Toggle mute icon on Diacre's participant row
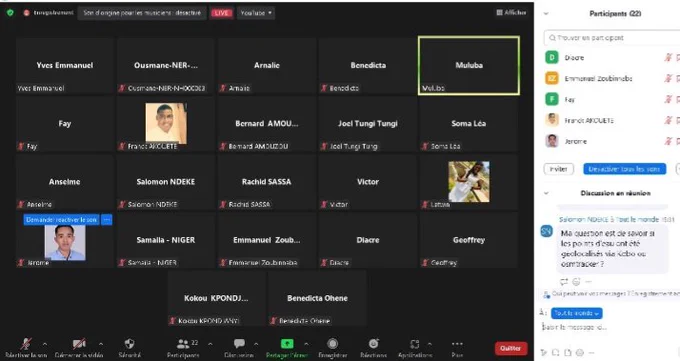The height and width of the screenshot is (361, 680). point(668,57)
